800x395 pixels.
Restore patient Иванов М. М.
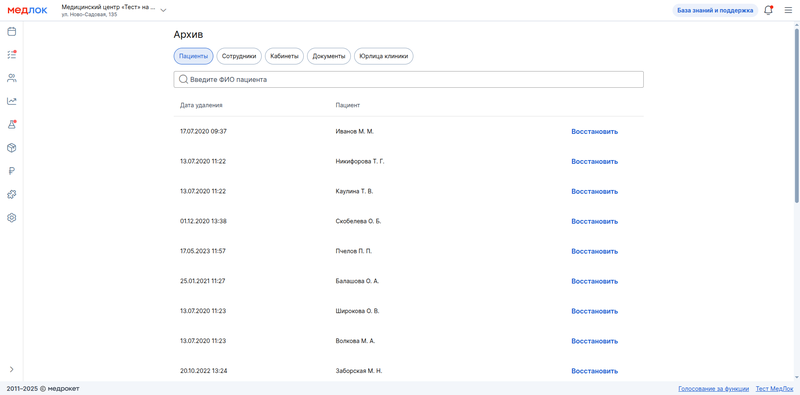[594, 132]
